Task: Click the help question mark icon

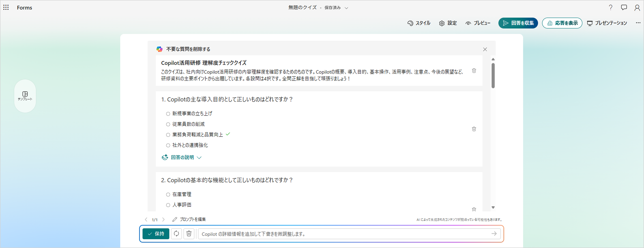Action: click(611, 8)
